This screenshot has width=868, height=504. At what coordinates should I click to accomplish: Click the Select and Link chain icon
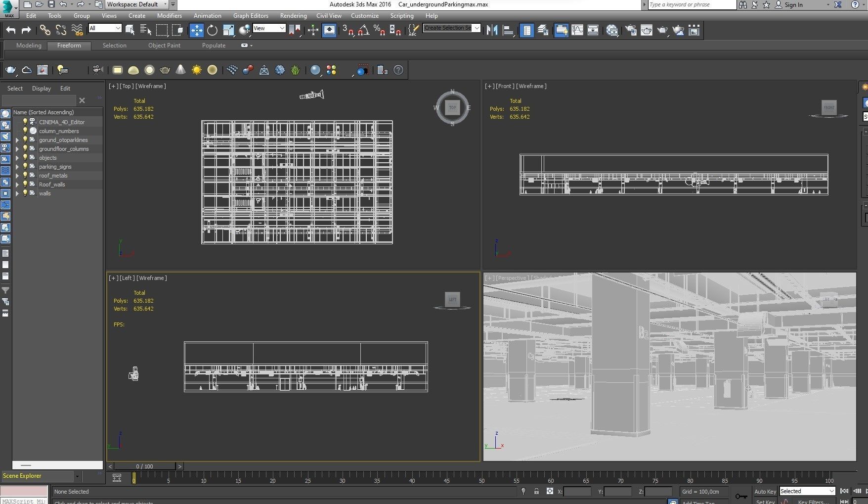45,30
